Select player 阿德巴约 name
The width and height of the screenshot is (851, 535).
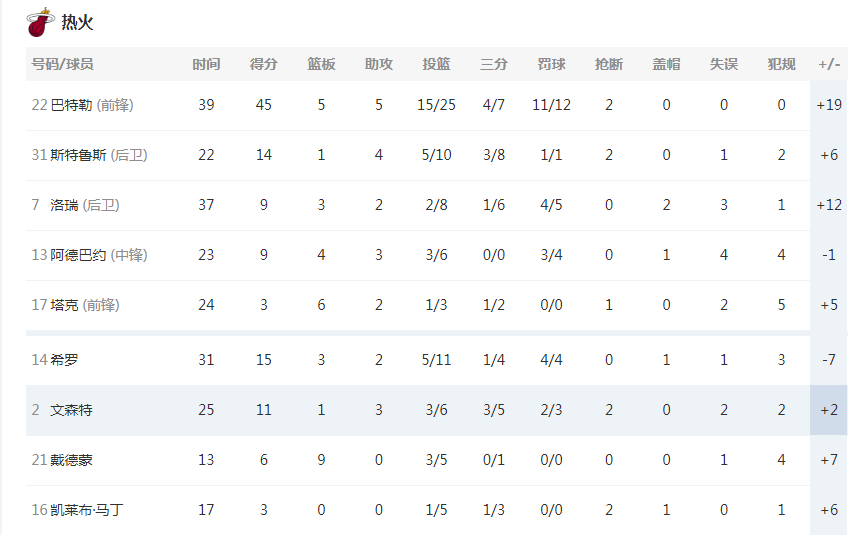tap(78, 255)
